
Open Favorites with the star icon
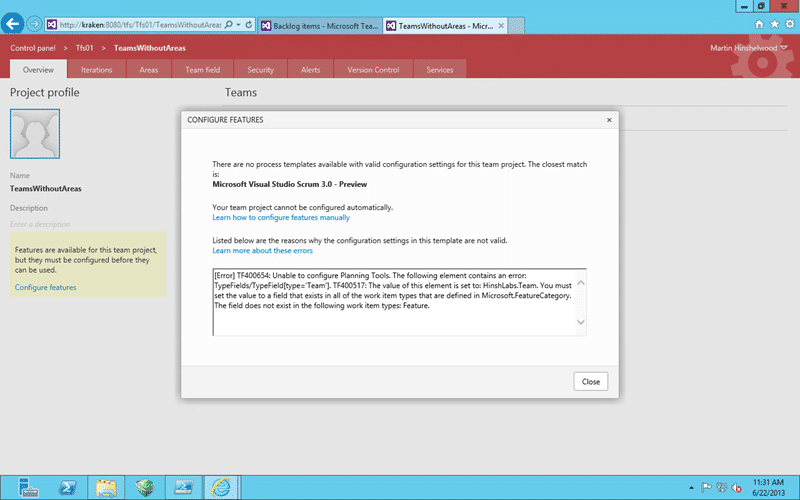[774, 24]
